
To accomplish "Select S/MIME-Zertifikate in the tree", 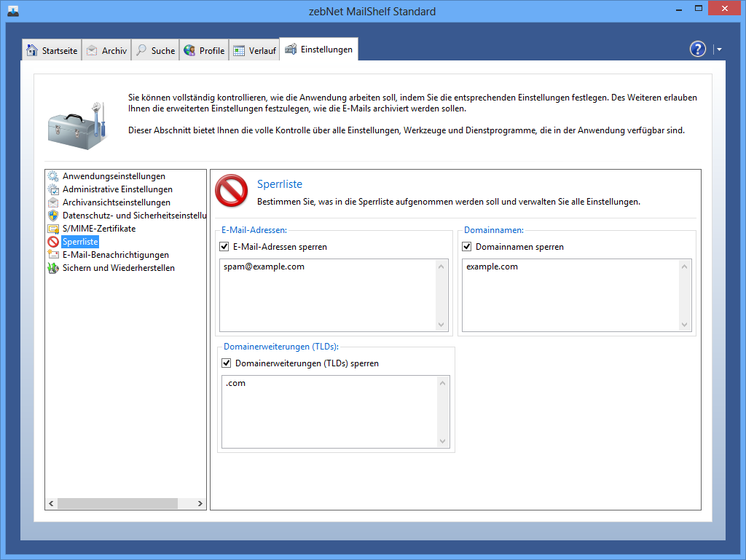I will click(x=99, y=229).
